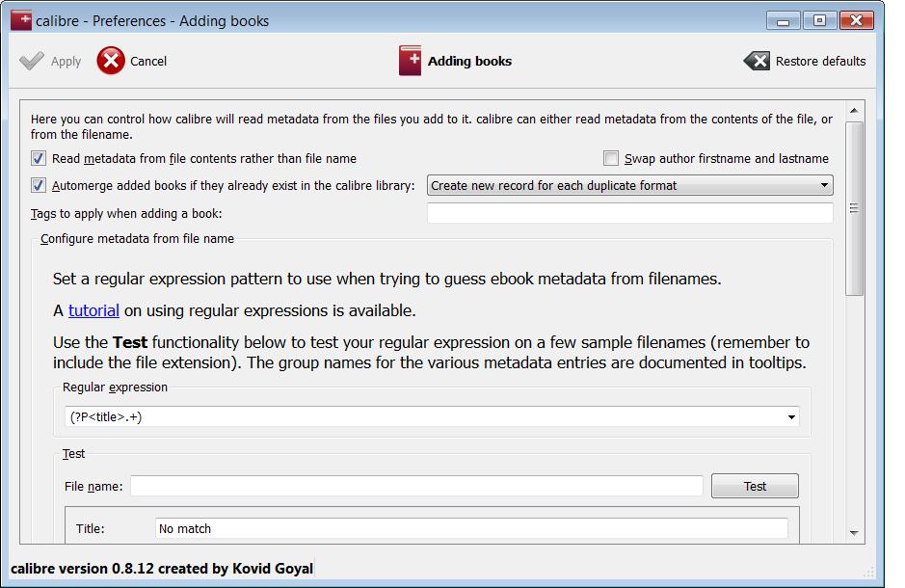
Task: Click the regular expression text field
Action: [424, 417]
